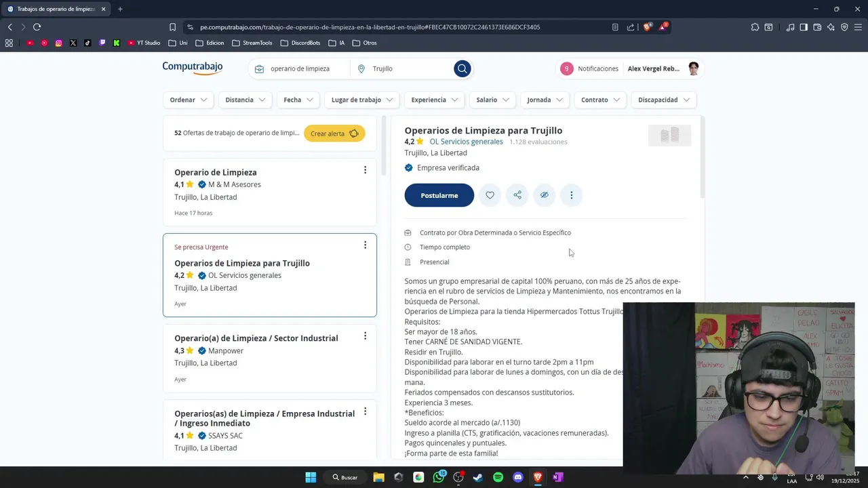Open the TikTok bookmark icon
This screenshot has width=868, height=488.
point(87,43)
